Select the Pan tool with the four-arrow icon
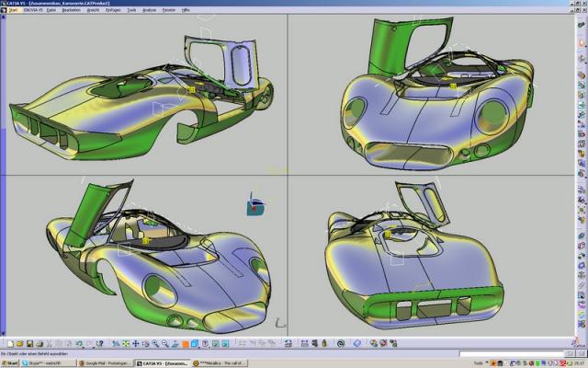This screenshot has width=588, height=368. pos(135,343)
